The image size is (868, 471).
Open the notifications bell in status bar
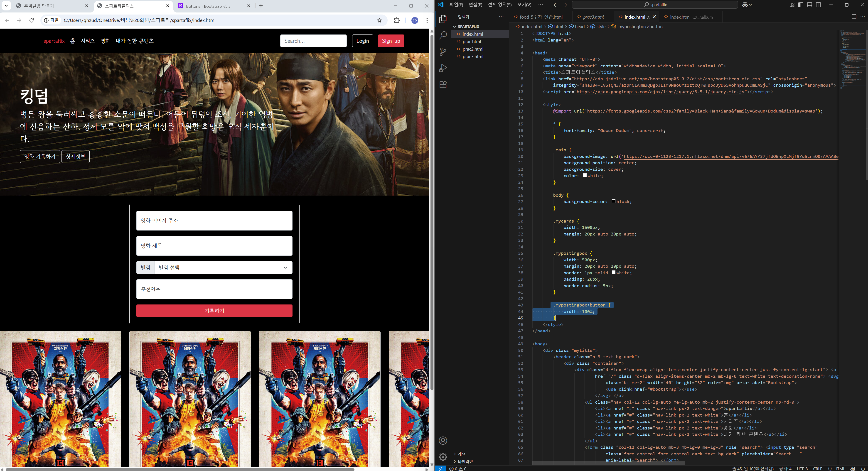(x=863, y=469)
